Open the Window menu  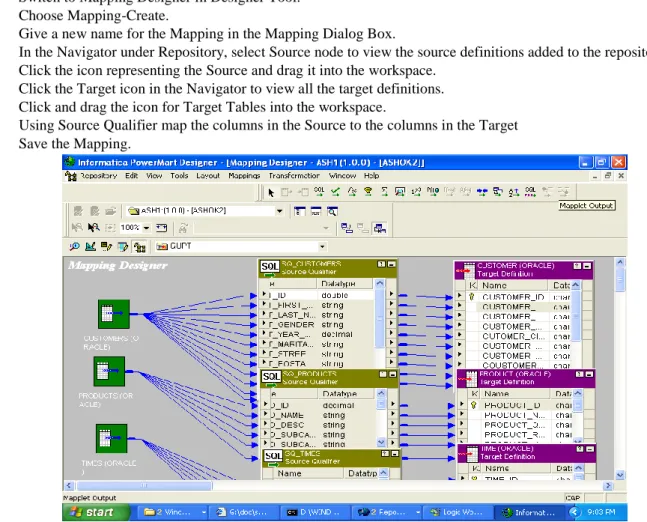click(x=342, y=176)
